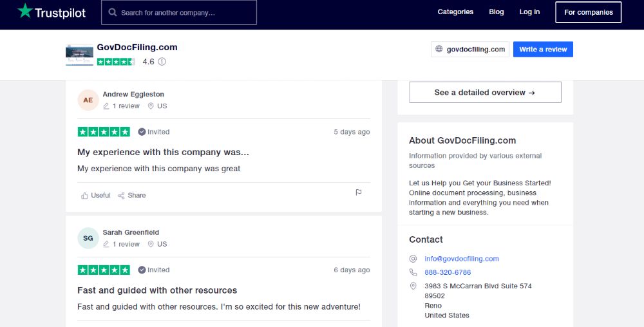Open Andrew Eggleston's AE avatar

pyautogui.click(x=88, y=100)
